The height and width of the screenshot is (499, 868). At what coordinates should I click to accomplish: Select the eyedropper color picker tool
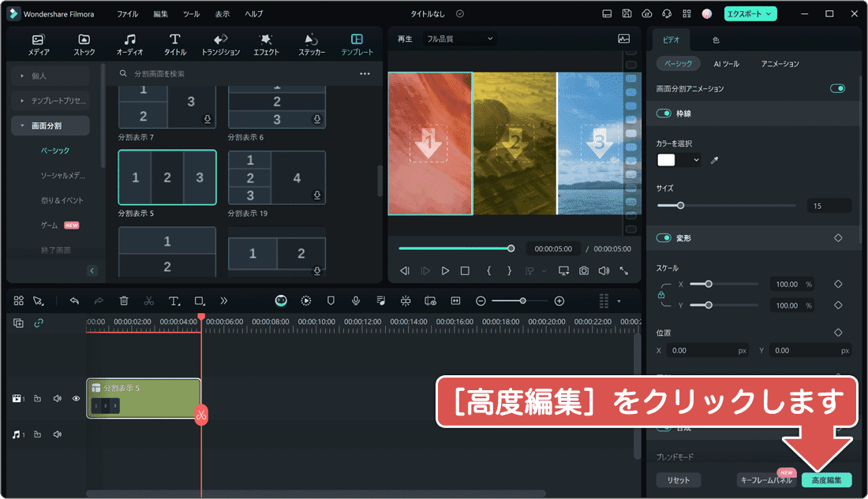(x=715, y=160)
